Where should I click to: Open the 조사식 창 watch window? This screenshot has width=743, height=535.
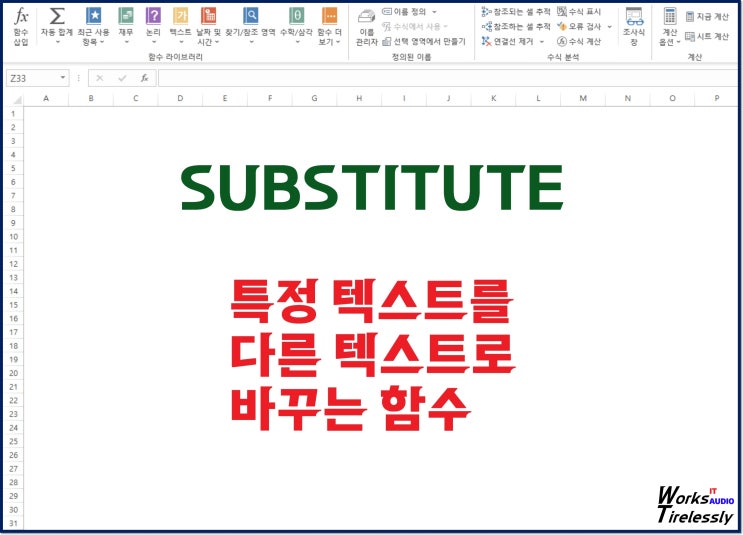(x=634, y=27)
